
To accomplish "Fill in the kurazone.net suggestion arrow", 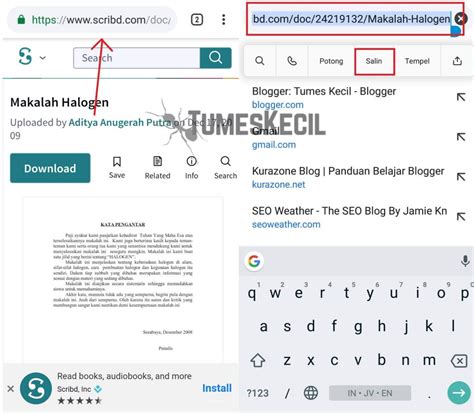I will pos(461,177).
